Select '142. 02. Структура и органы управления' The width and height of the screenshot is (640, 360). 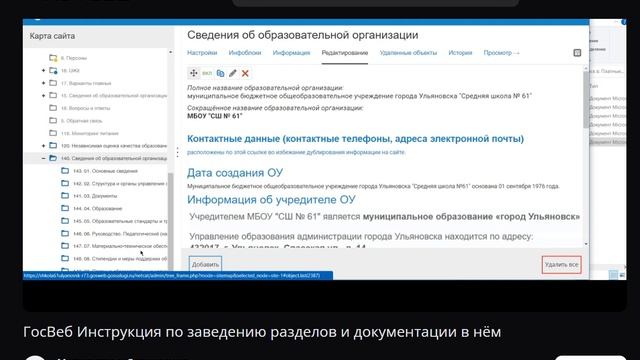[120, 184]
